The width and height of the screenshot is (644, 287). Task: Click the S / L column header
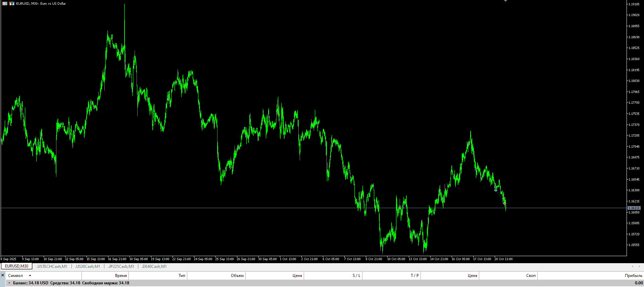(x=356, y=276)
